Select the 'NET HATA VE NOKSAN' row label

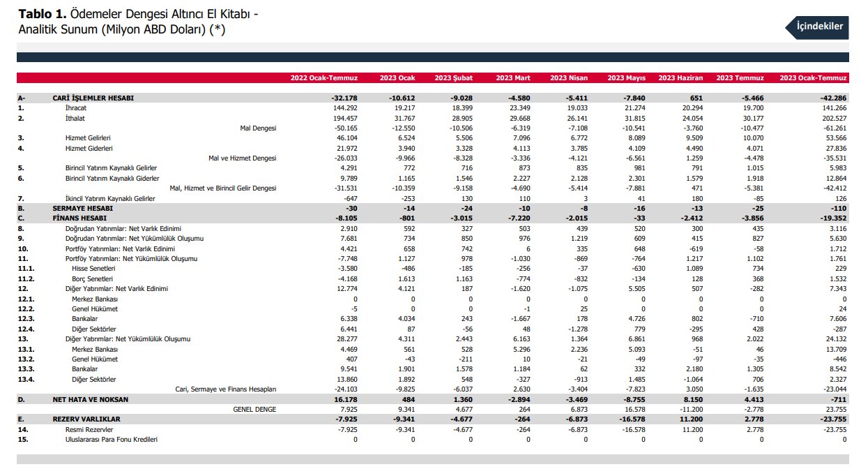pos(91,399)
